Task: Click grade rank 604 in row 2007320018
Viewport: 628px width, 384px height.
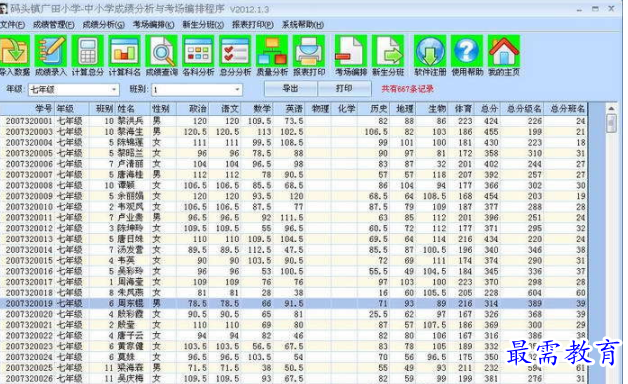Action: [535, 293]
